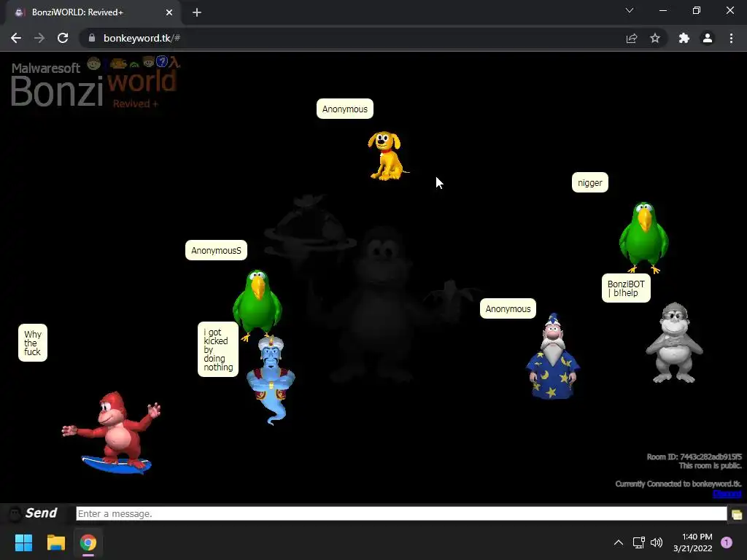This screenshot has width=747, height=560.
Task: Select the BonziWORLD: Revived+ tab
Action: tap(93, 12)
